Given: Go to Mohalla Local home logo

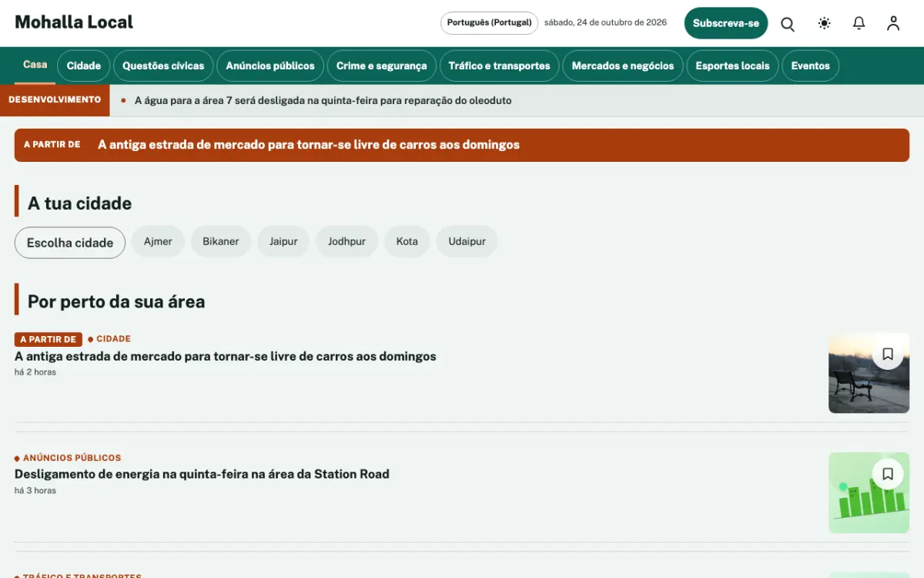Looking at the screenshot, I should pos(74,22).
